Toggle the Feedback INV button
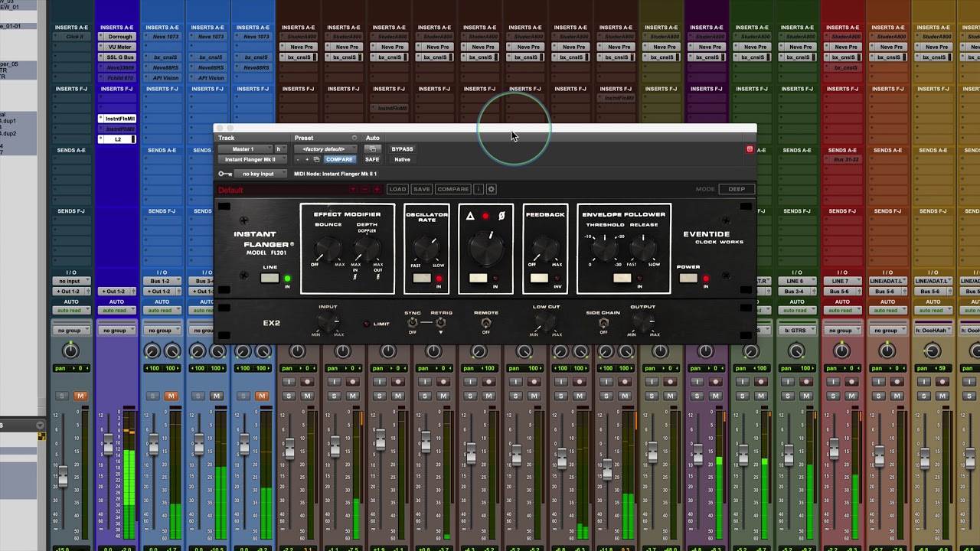Image resolution: width=980 pixels, height=551 pixels. point(539,278)
